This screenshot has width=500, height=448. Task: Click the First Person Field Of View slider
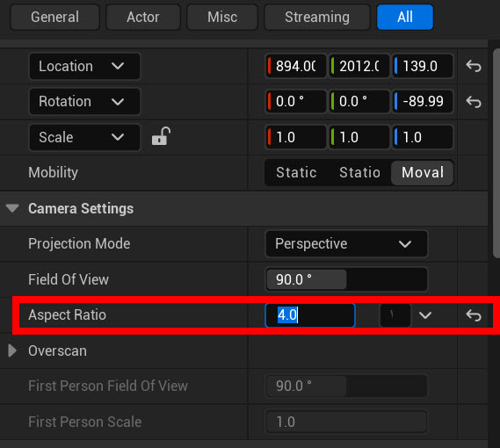[346, 386]
